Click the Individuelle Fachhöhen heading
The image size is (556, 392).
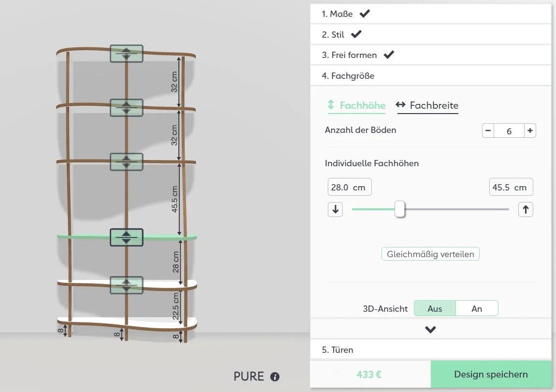coord(372,163)
